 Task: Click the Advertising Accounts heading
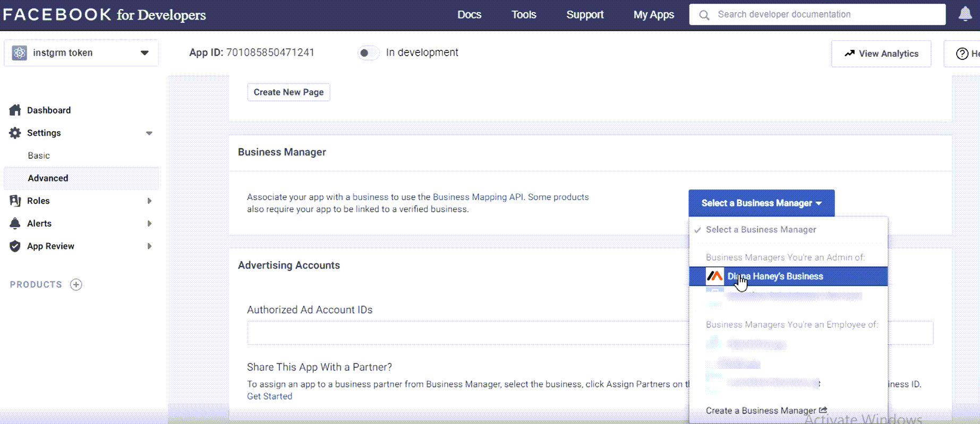point(289,265)
